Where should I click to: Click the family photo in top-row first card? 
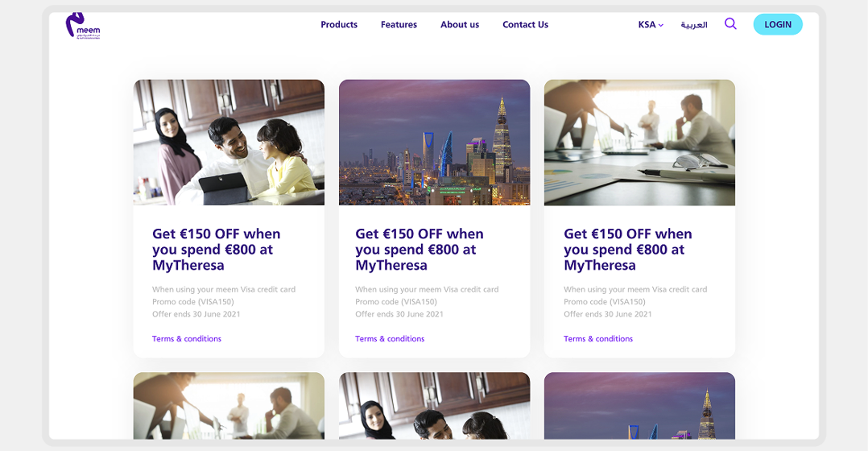point(229,143)
